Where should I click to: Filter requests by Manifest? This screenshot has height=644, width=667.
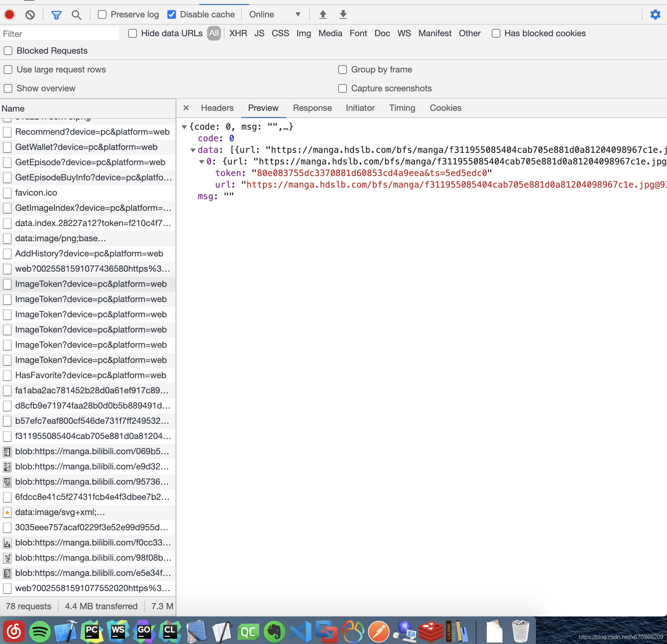pos(435,33)
